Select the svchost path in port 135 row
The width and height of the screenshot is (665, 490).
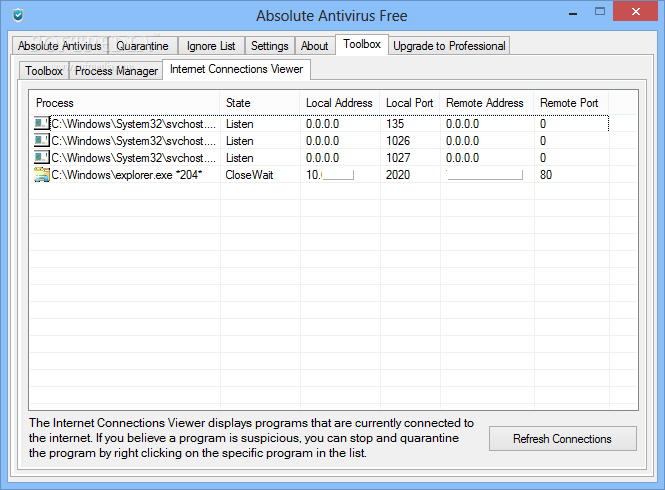coord(133,124)
